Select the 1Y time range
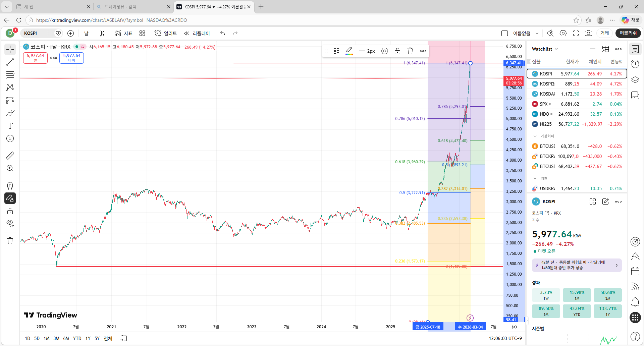This screenshot has height=346, width=644. [x=88, y=338]
